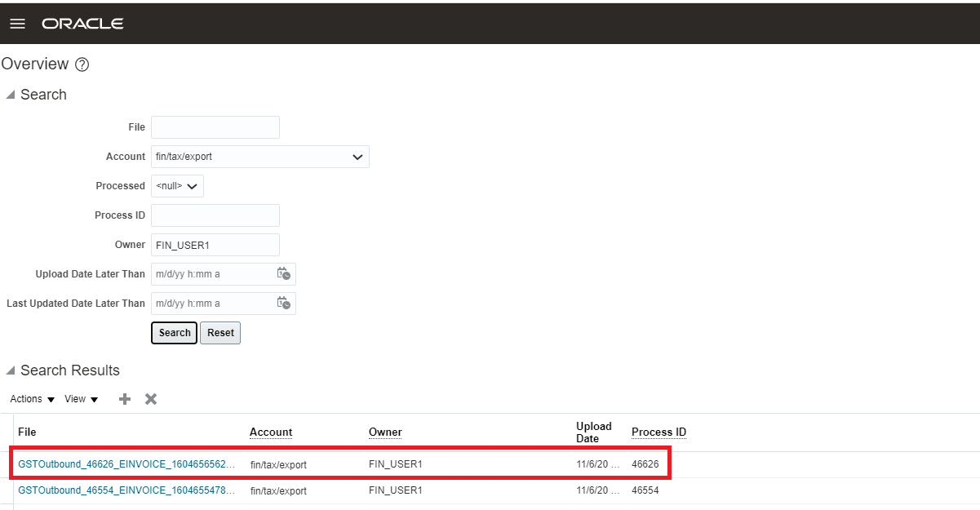Click the Owner field containing FIN_USER1
Viewport: 980px width, 510px height.
[215, 245]
